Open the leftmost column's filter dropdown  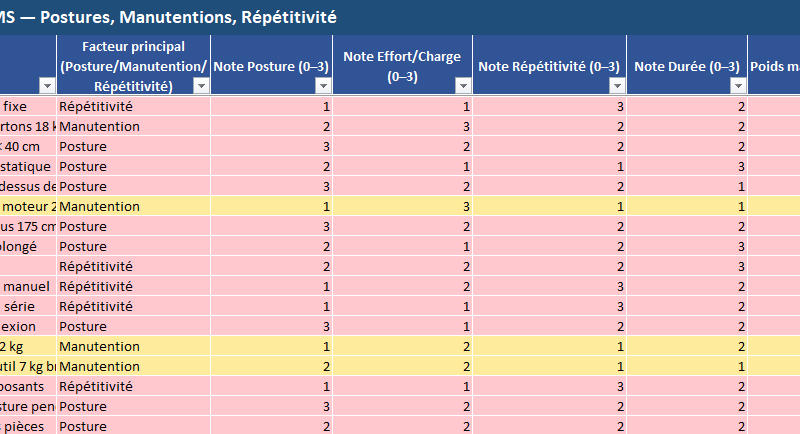45,86
